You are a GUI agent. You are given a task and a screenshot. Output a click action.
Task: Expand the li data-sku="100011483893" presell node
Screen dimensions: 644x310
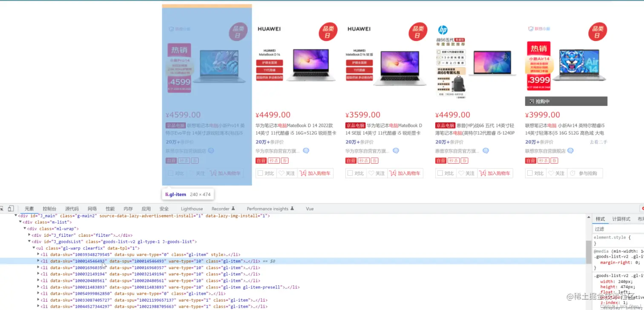click(39, 287)
